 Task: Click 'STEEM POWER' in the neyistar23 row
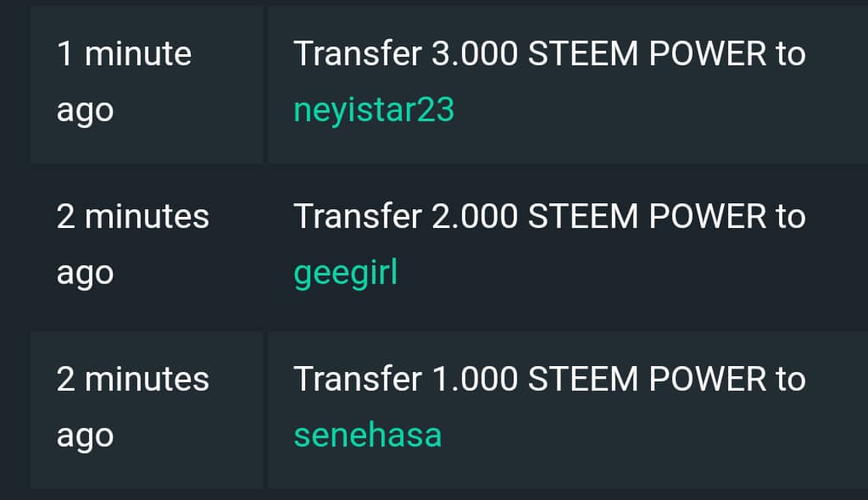(x=647, y=53)
